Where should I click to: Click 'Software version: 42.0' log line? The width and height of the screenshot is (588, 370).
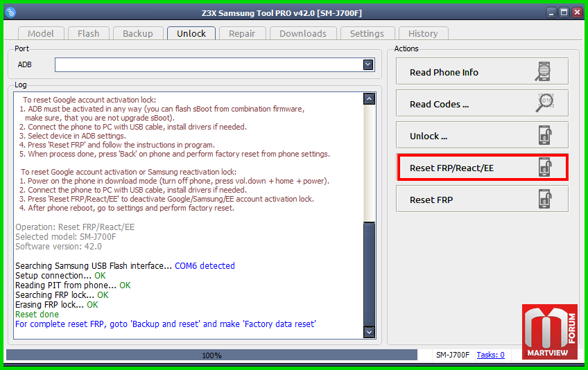click(x=58, y=247)
